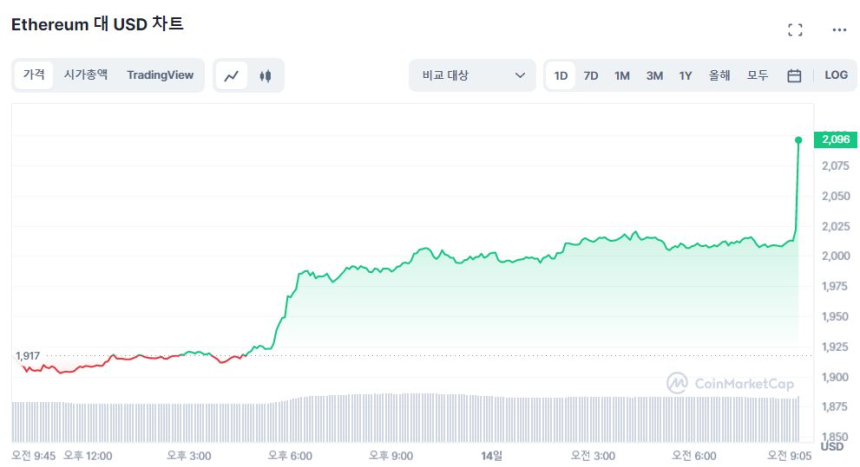
Task: Open the calendar date range picker
Action: tap(794, 75)
